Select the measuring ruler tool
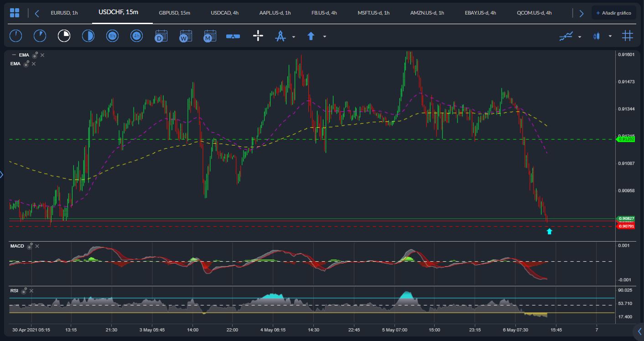 (x=233, y=36)
